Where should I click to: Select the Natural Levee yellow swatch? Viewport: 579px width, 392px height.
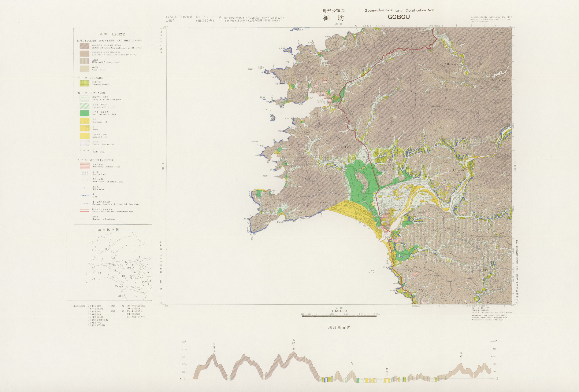tap(84, 136)
